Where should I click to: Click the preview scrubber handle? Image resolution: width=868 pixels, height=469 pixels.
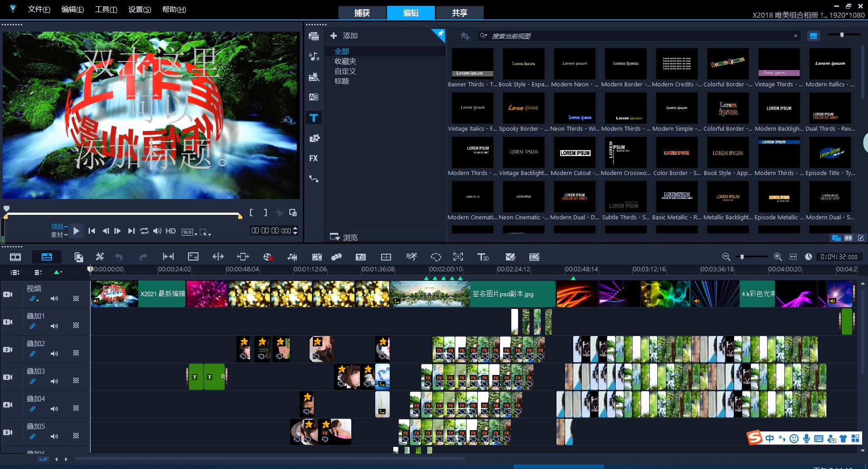pos(6,208)
